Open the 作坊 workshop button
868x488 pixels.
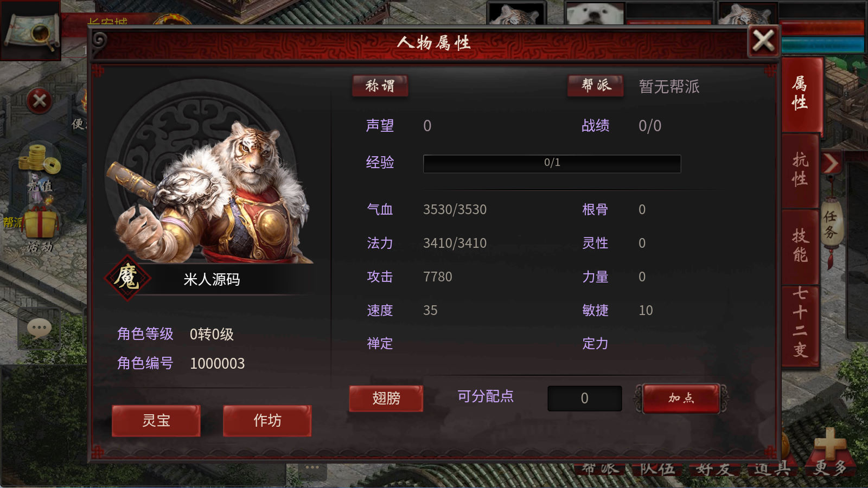point(267,420)
